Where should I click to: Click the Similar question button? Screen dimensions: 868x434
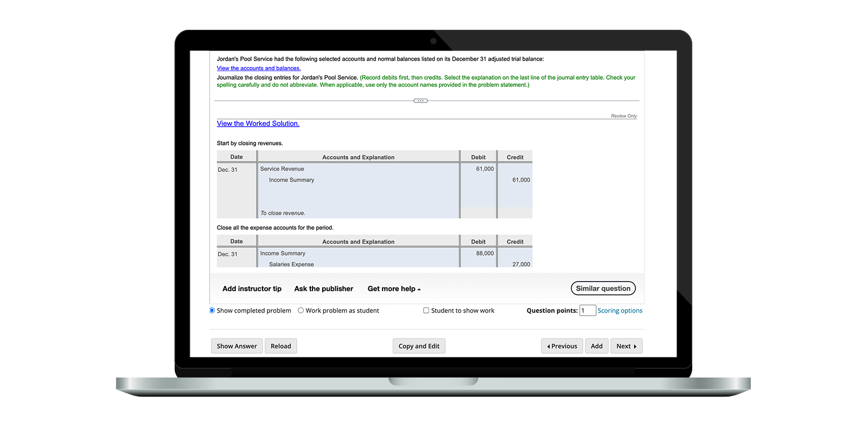click(x=603, y=289)
